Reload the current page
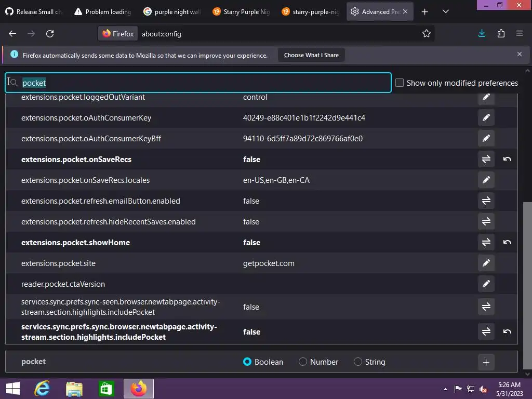This screenshot has width=532, height=399. pyautogui.click(x=50, y=34)
